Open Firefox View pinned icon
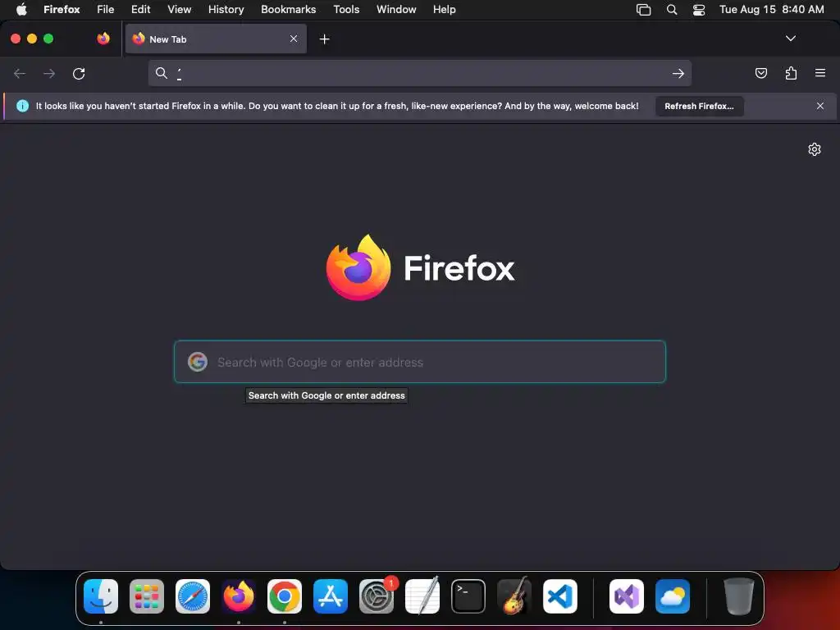840x630 pixels. (103, 39)
